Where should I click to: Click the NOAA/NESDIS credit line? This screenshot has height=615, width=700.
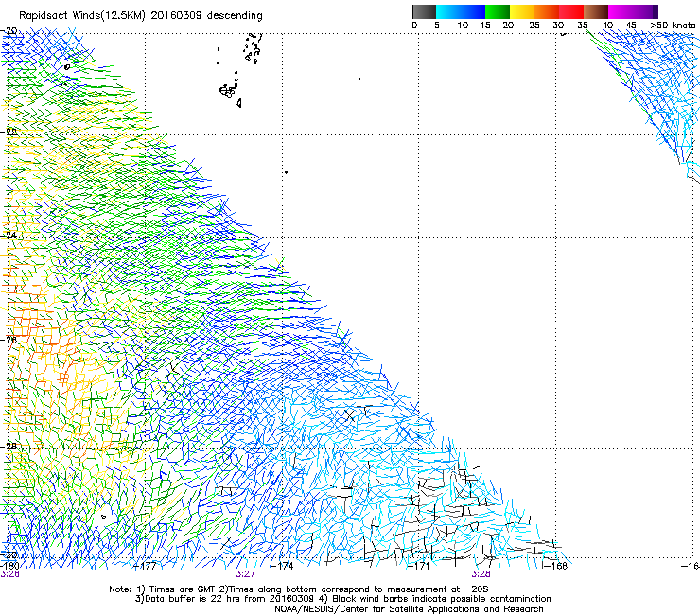tap(409, 609)
